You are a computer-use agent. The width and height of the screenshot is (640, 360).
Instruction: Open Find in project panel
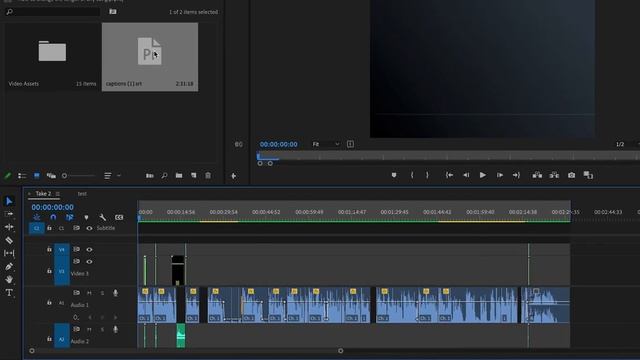pyautogui.click(x=164, y=176)
